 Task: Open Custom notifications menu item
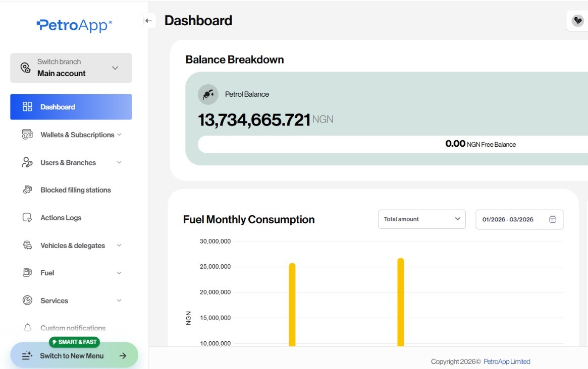point(73,328)
